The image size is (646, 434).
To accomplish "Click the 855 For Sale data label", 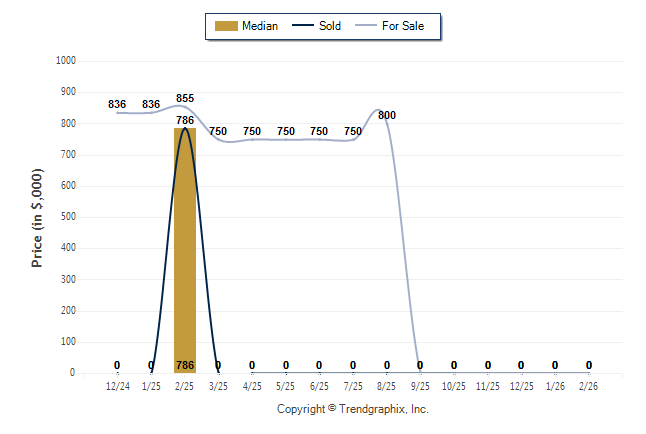I will (185, 98).
